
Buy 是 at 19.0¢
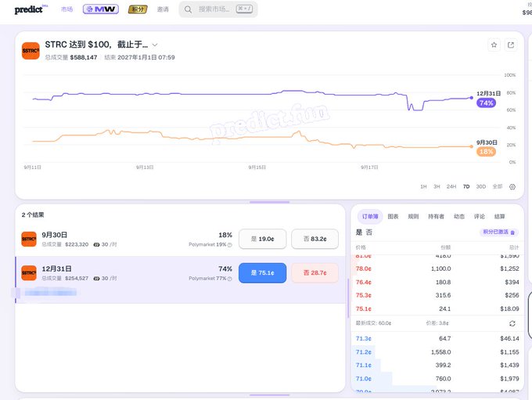(x=262, y=239)
